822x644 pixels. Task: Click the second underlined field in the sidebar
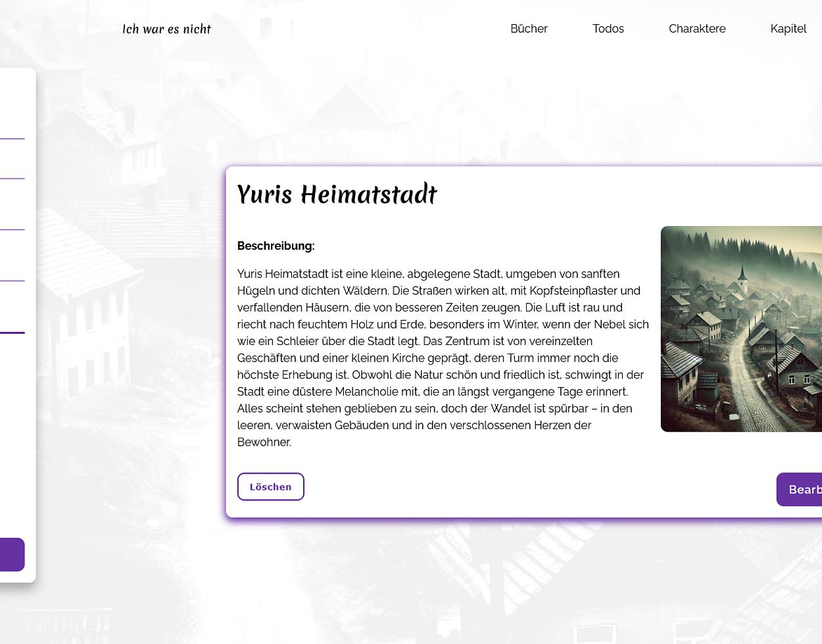(12, 168)
